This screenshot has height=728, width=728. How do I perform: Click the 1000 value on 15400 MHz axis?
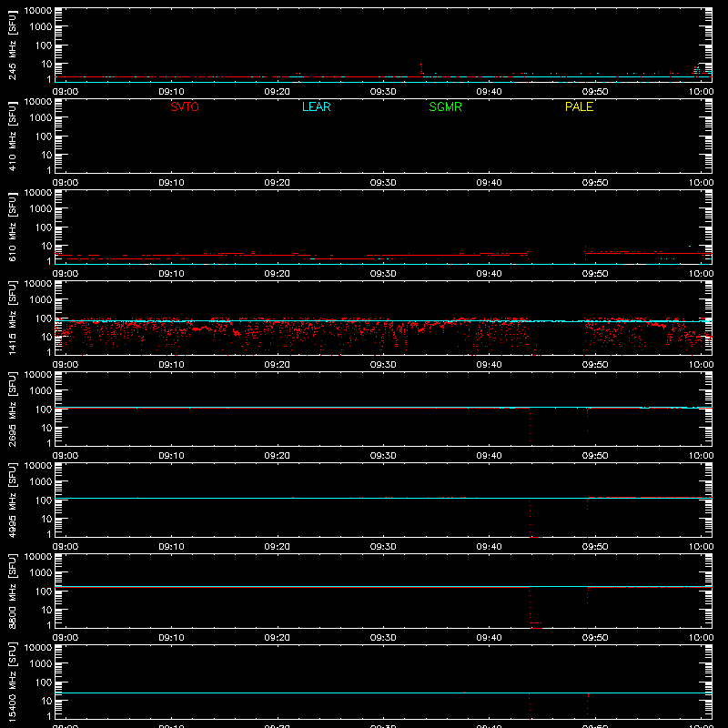click(x=41, y=663)
